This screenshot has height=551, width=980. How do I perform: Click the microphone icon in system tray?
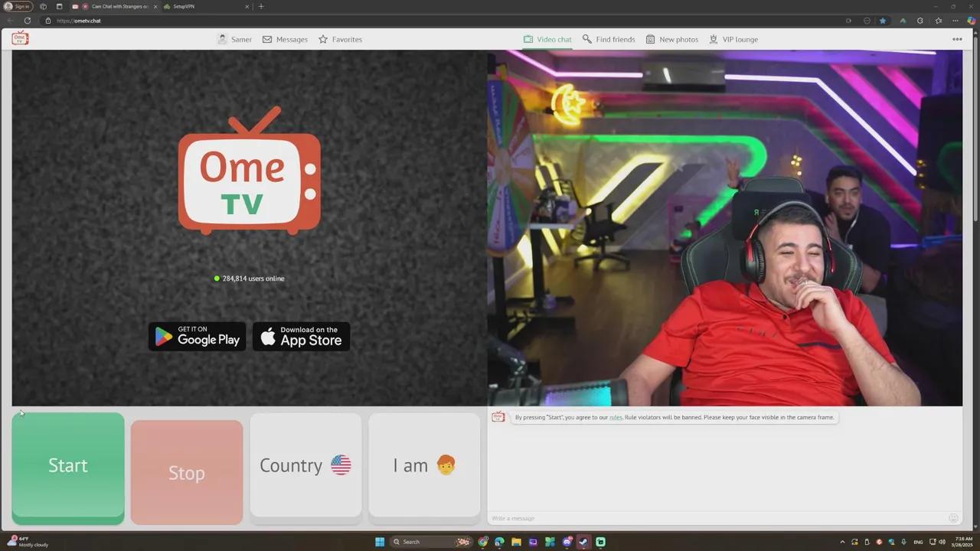tap(904, 542)
